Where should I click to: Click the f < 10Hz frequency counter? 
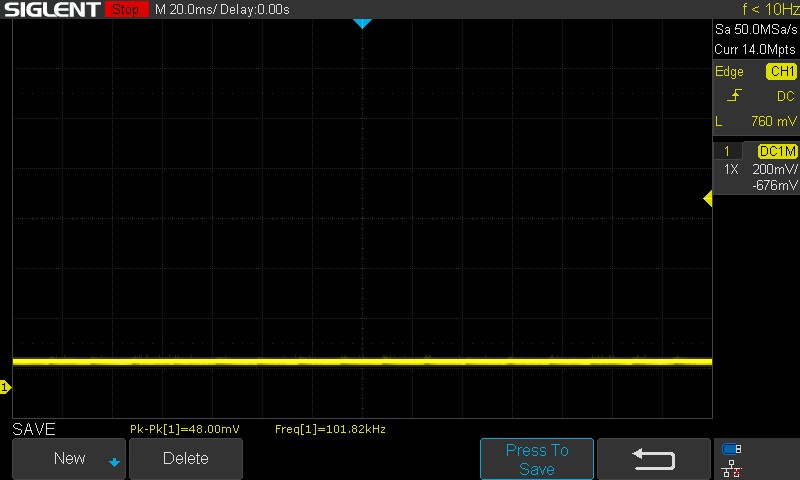pos(770,9)
